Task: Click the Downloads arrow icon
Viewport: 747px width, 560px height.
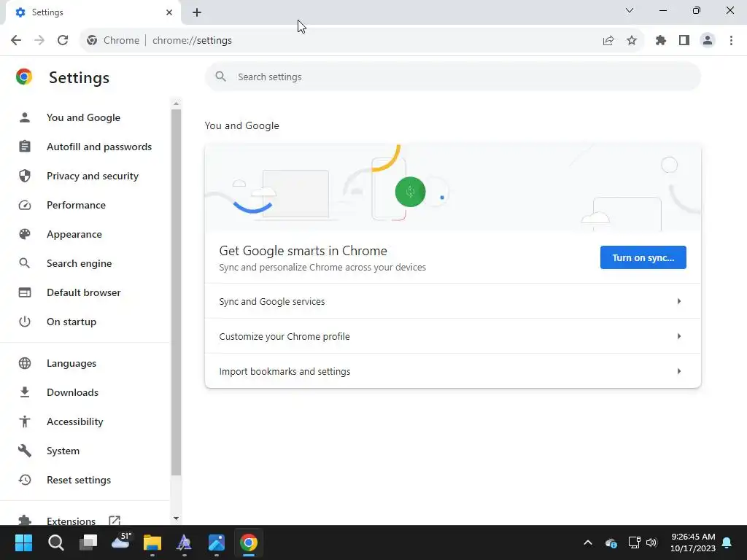Action: pyautogui.click(x=25, y=392)
